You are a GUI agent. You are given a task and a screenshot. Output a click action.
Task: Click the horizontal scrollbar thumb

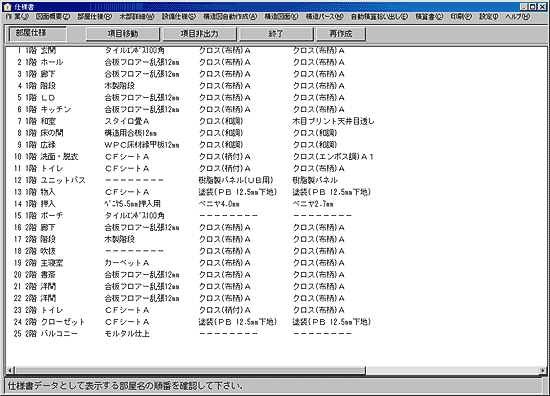pos(190,370)
